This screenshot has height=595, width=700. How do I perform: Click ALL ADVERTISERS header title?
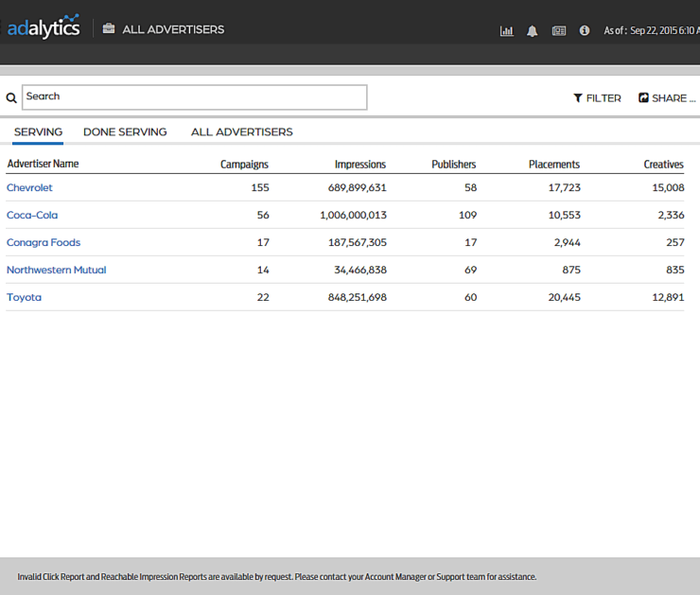[x=173, y=29]
